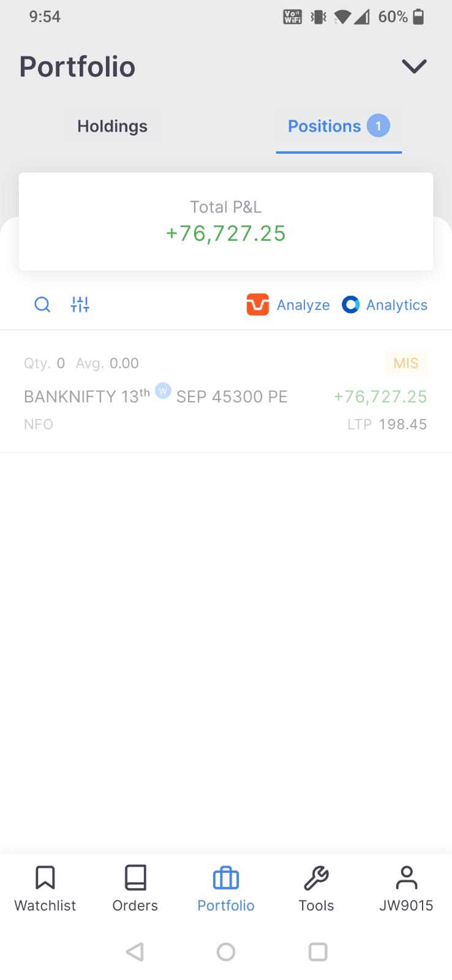Expand the Portfolio chevron dropdown
Screen dimensions: 452x980
[414, 66]
